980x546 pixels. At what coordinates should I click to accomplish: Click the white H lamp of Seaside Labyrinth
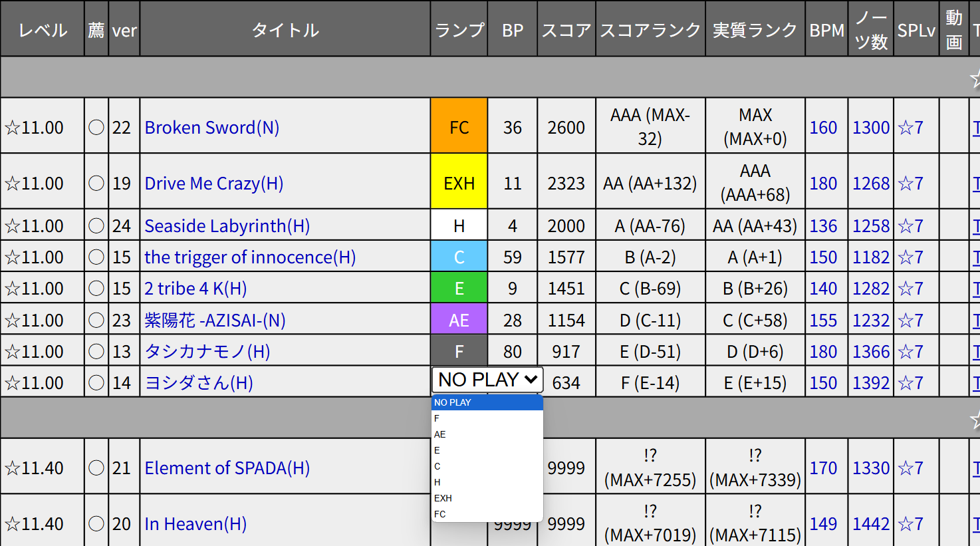pyautogui.click(x=459, y=225)
